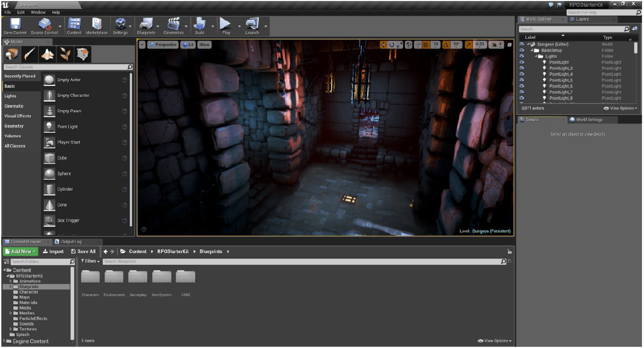Expand the Engine Content folder tree
644x348 pixels.
point(4,341)
